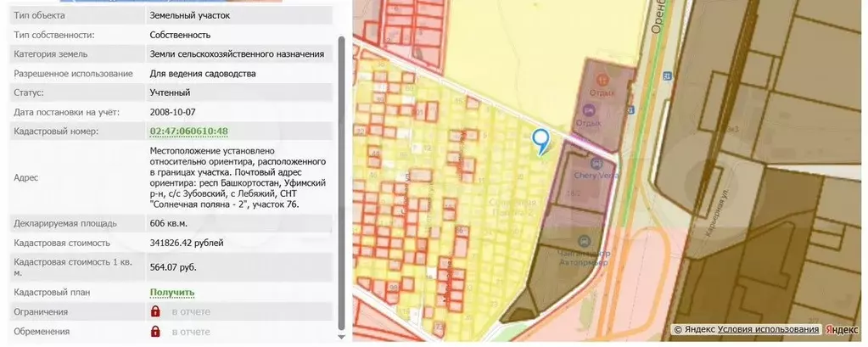Select 'Земли сельскохозяйственного назначения' text
Screen dimensions: 868x347
pyautogui.click(x=237, y=54)
